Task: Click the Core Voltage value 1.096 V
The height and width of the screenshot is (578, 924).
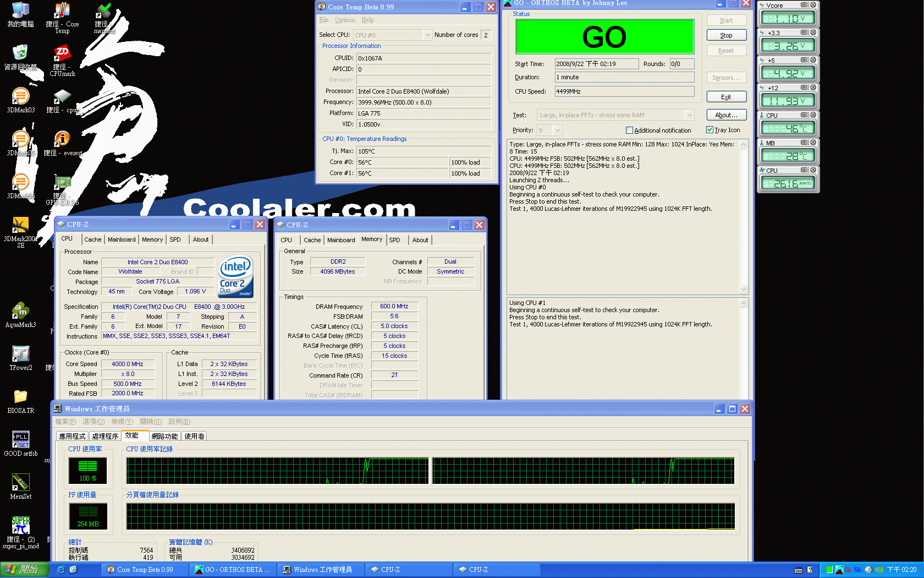Action: coord(195,291)
